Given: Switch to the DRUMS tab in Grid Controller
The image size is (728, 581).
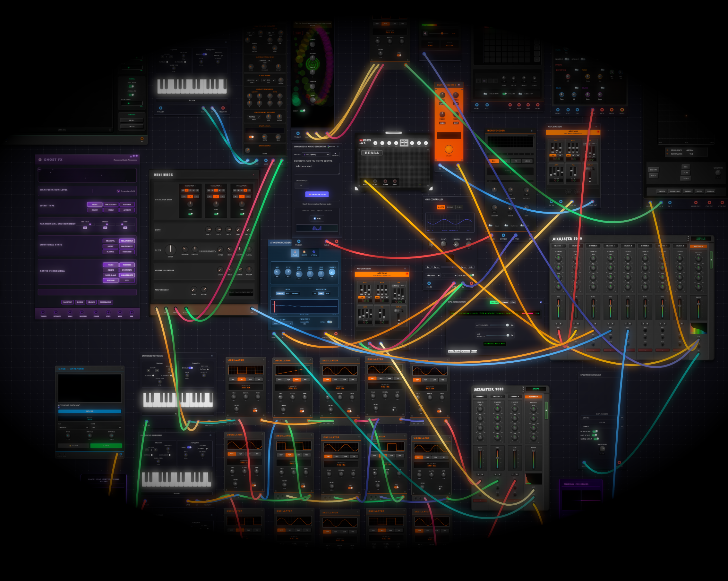Looking at the screenshot, I should tap(450, 207).
